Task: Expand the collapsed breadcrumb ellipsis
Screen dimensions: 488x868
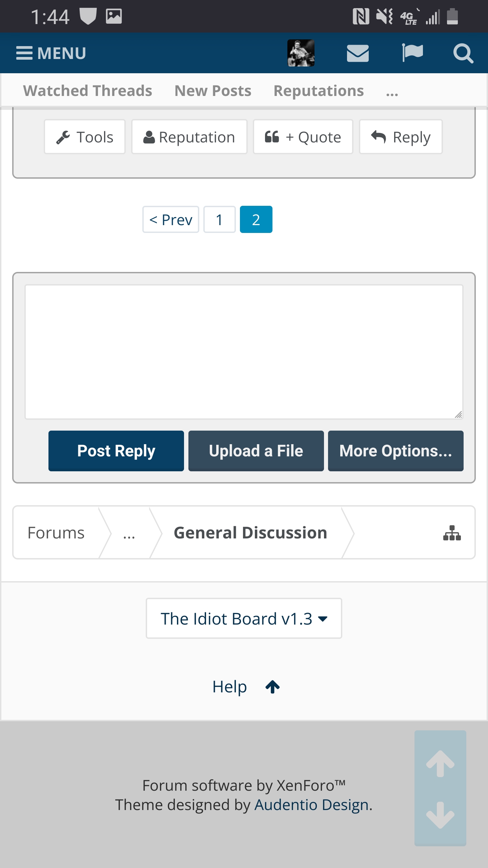Action: 129,533
